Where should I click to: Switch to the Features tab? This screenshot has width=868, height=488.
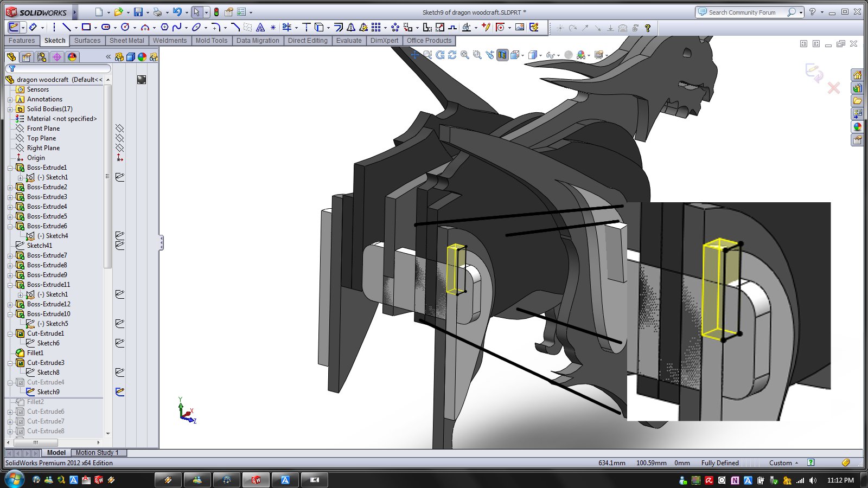coord(22,41)
